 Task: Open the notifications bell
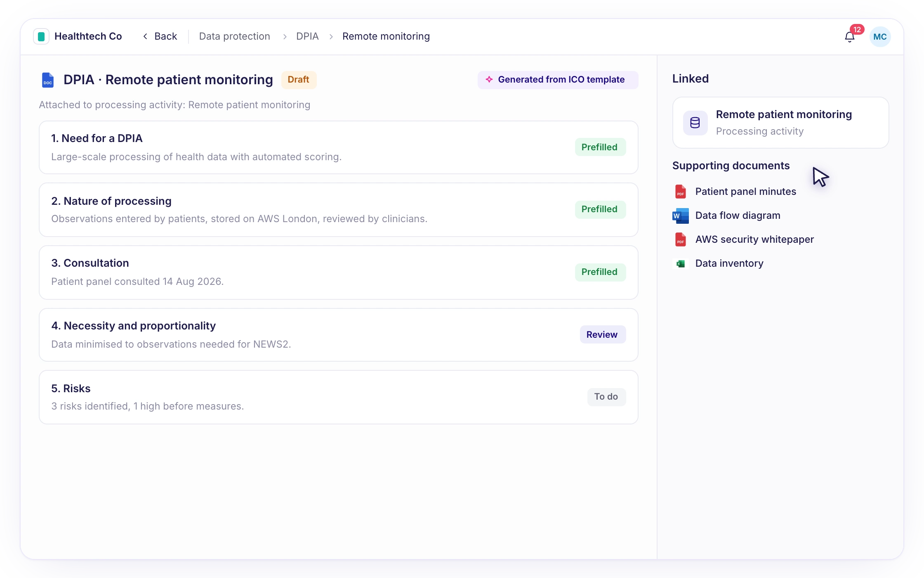pos(849,37)
